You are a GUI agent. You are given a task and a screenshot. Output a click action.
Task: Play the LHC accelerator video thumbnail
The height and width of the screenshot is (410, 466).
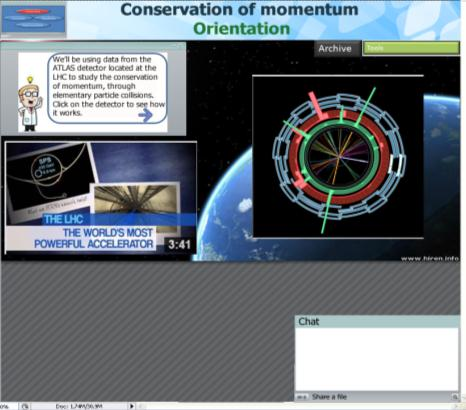[x=101, y=198]
